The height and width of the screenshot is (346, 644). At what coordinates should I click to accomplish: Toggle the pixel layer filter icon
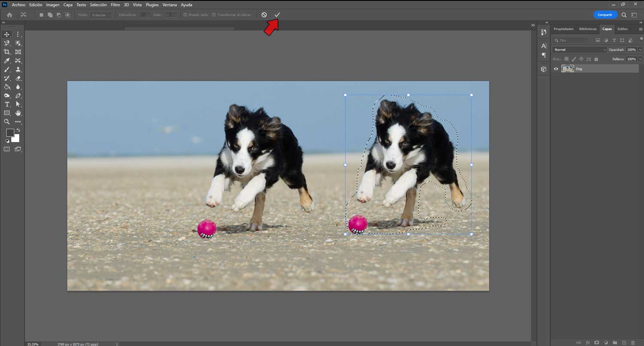pos(597,40)
